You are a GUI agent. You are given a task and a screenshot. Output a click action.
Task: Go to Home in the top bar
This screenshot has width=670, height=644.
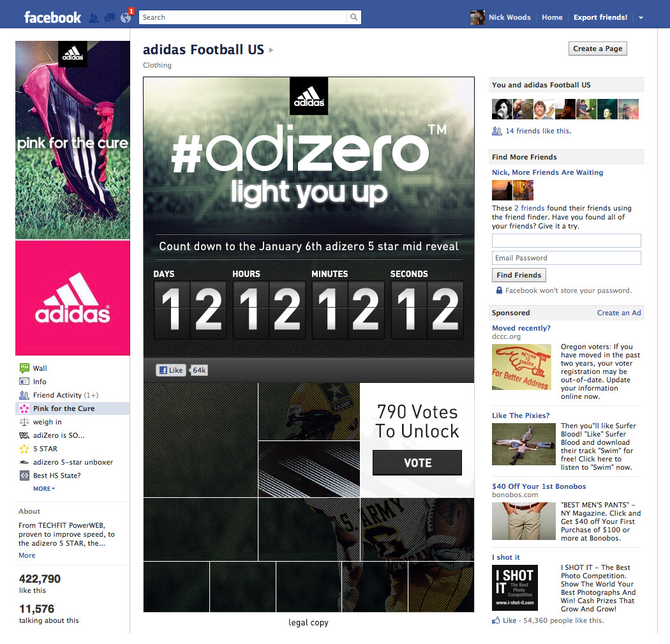[552, 17]
